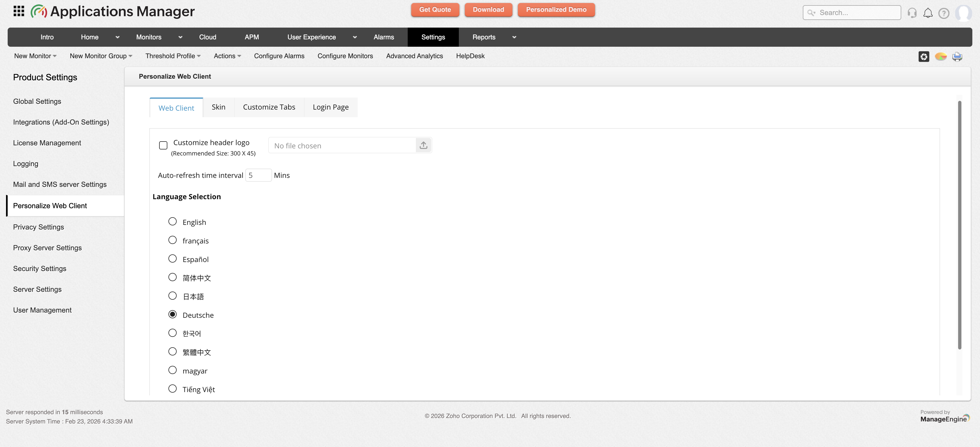
Task: Open the pie chart report icon
Action: point(941,56)
